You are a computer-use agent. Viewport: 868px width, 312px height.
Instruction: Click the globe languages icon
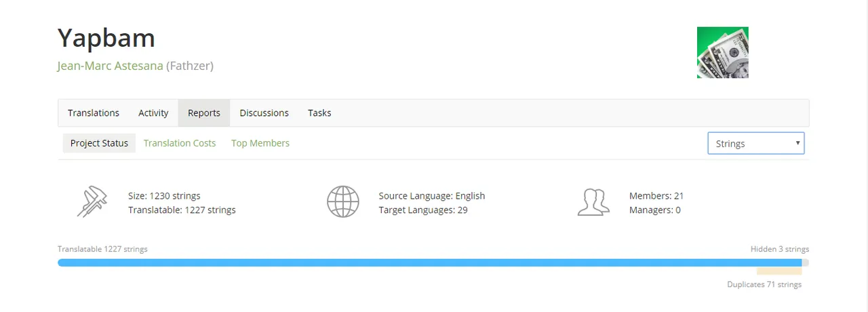tap(342, 201)
